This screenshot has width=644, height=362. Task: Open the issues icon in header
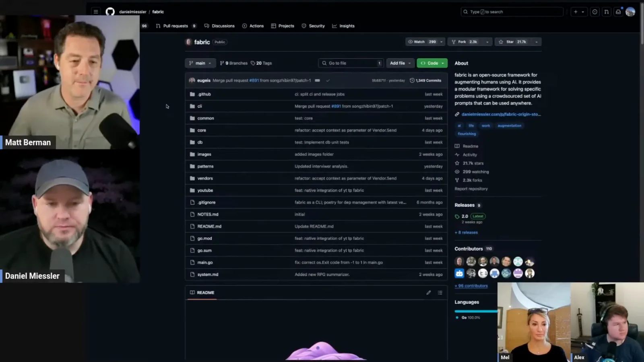pos(594,12)
